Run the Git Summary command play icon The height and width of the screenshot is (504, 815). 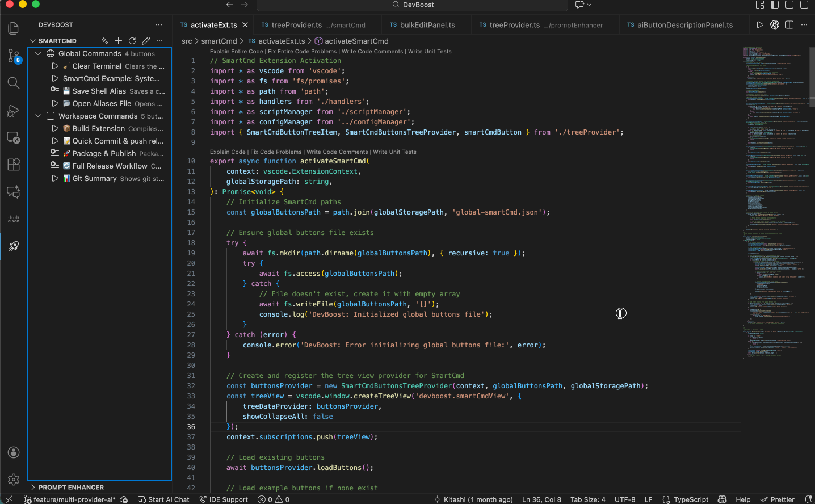[x=55, y=179]
